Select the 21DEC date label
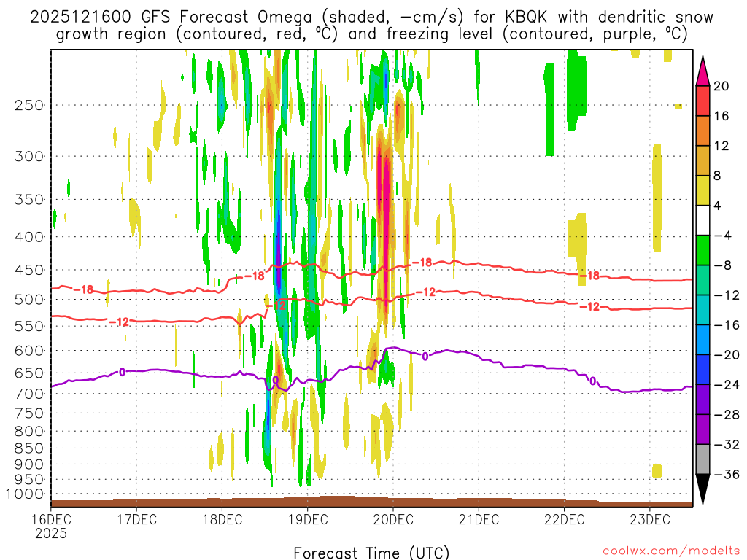Screen dimensions: 747x560 [x=479, y=519]
